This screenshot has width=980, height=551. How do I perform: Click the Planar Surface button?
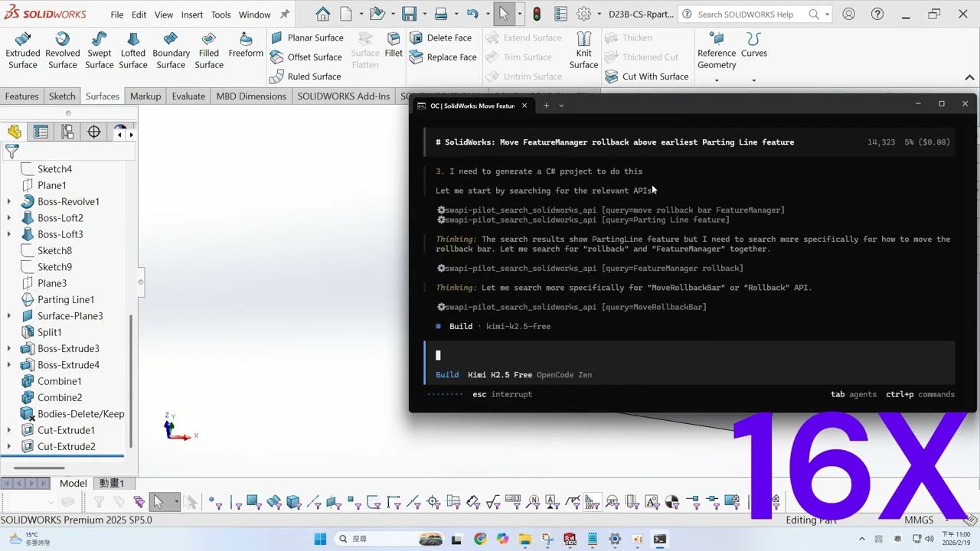[307, 37]
